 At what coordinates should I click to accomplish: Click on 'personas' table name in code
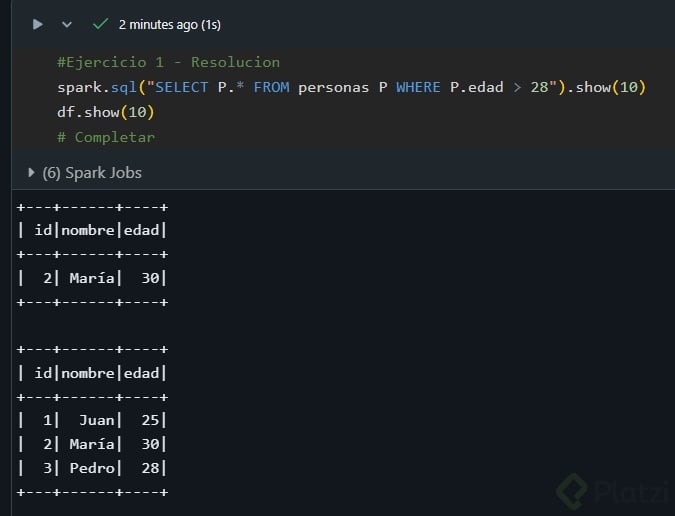[332, 87]
